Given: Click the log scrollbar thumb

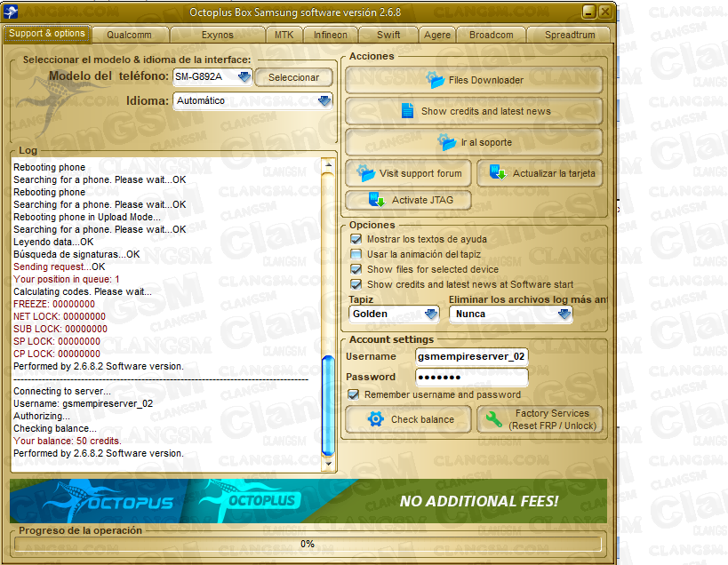Looking at the screenshot, I should tap(328, 406).
